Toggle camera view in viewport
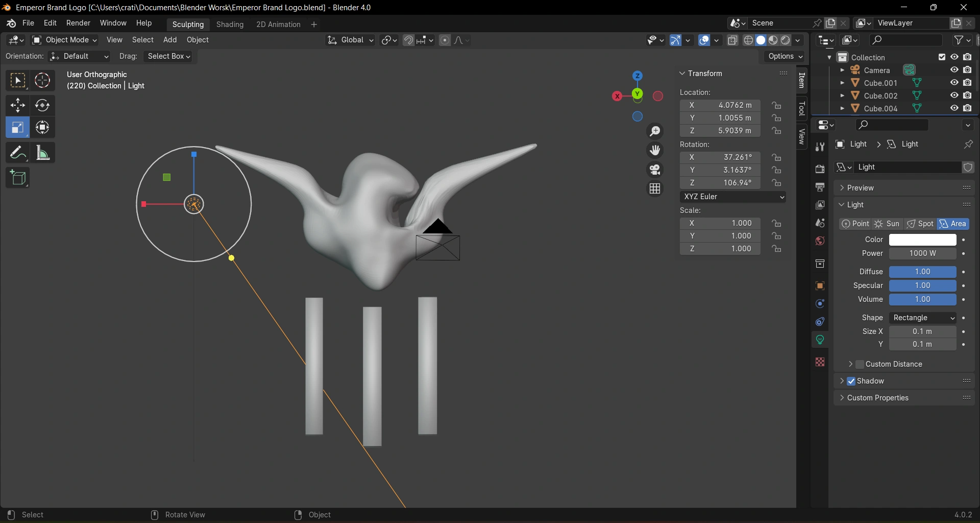This screenshot has height=523, width=980. click(655, 170)
